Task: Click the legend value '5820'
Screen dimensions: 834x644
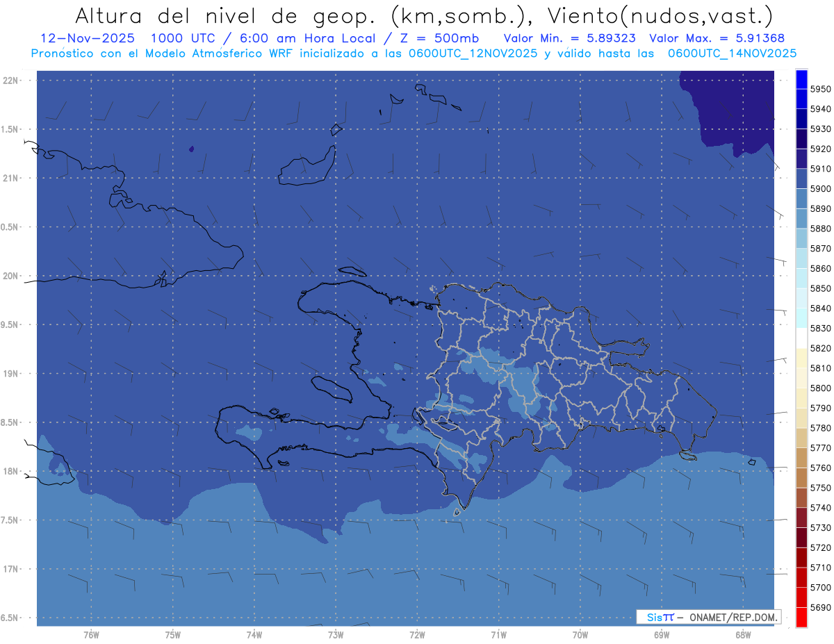Action: point(820,348)
